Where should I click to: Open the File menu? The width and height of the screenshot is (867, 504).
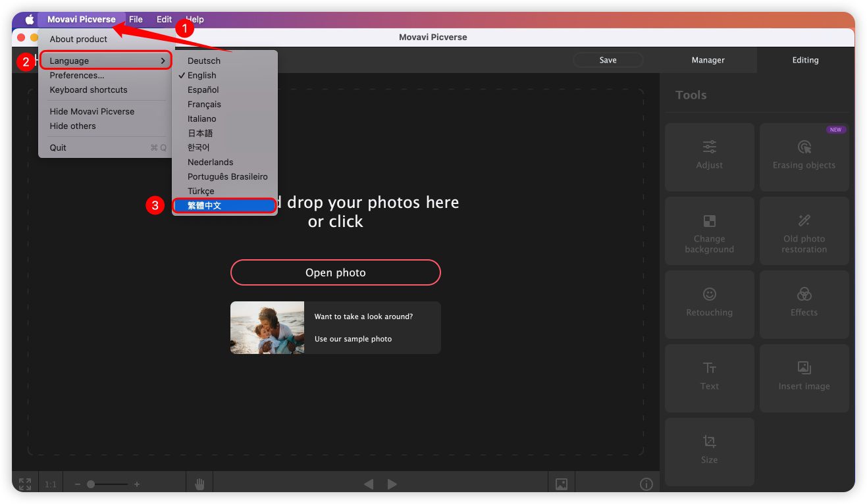[x=136, y=19]
